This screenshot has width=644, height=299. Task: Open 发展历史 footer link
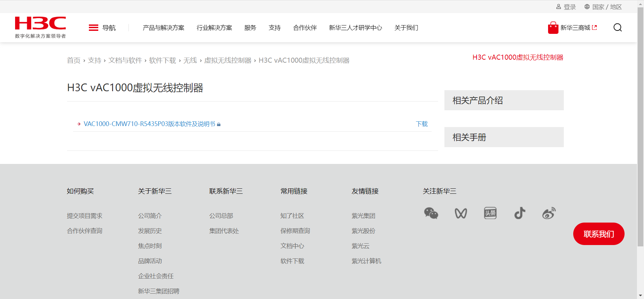click(150, 231)
